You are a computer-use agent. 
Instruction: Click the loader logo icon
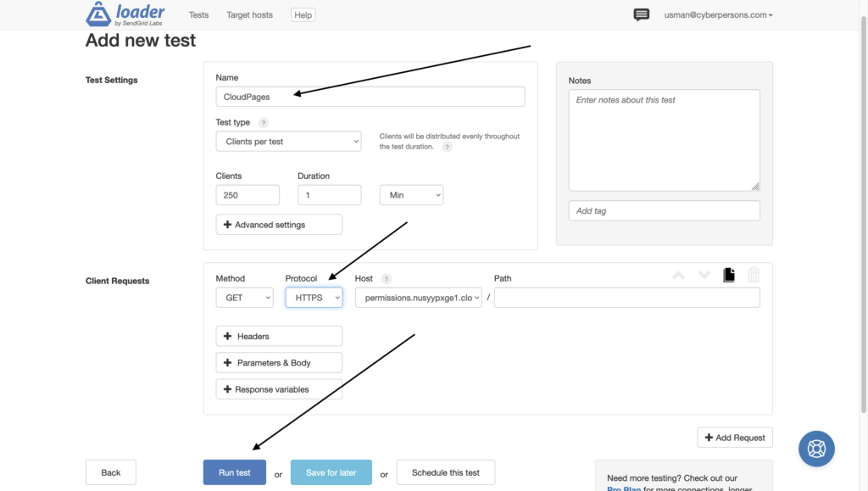tap(98, 14)
